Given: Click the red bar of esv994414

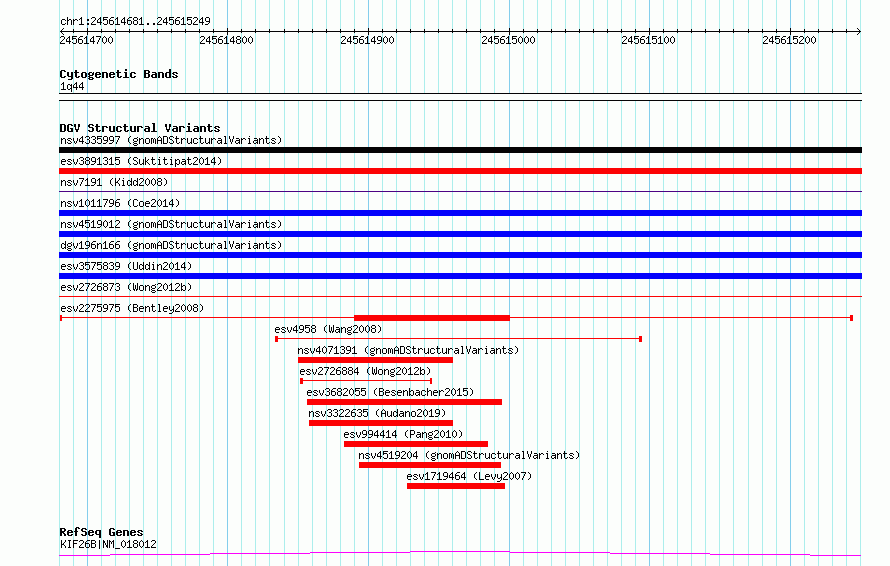Looking at the screenshot, I should (416, 444).
